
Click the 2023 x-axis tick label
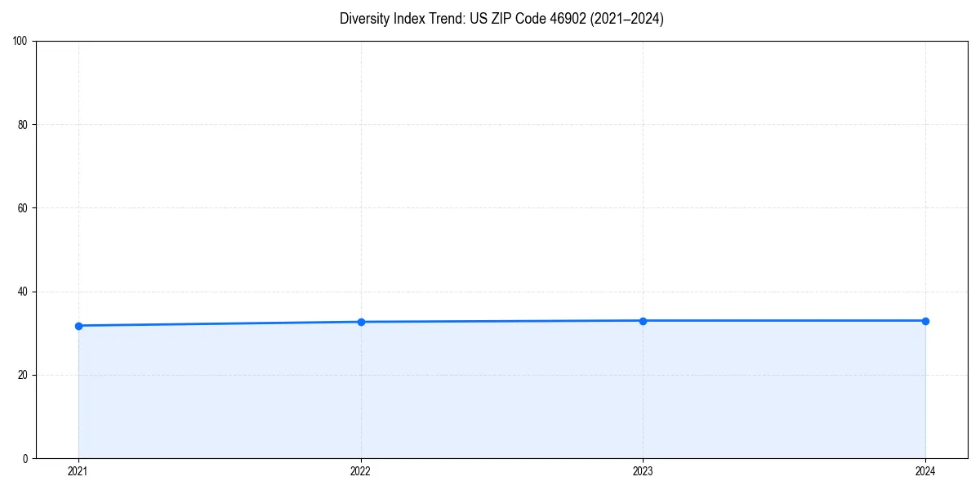point(643,470)
